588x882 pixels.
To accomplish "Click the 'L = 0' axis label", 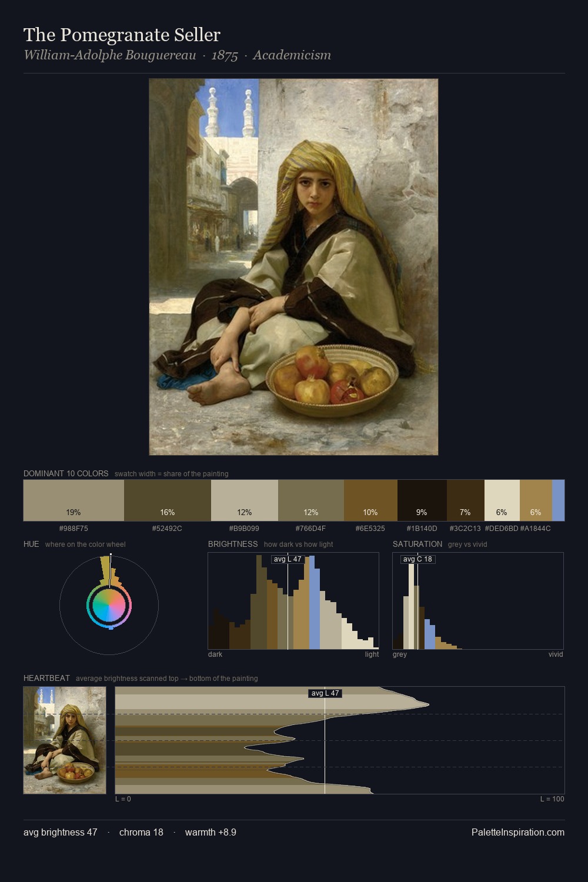I will coord(123,799).
